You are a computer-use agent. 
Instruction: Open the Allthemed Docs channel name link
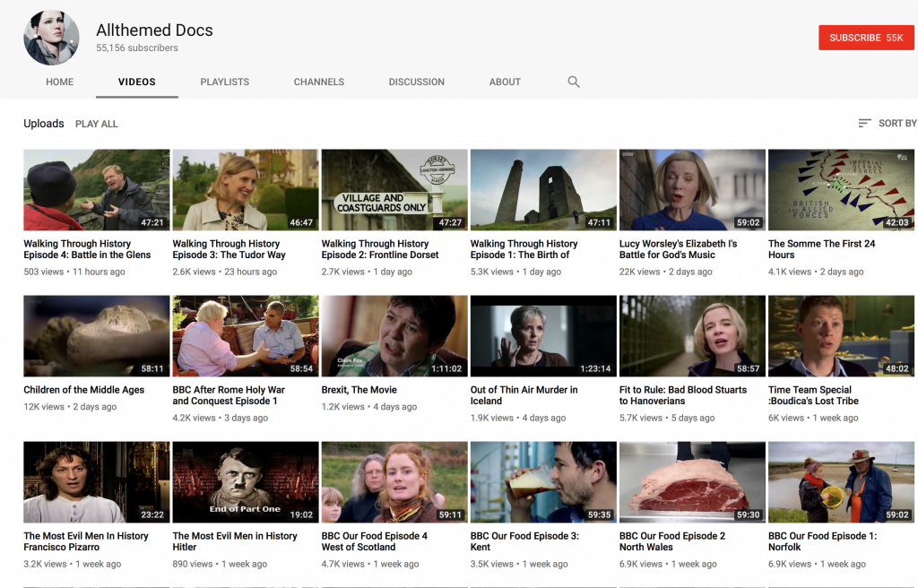(x=154, y=30)
